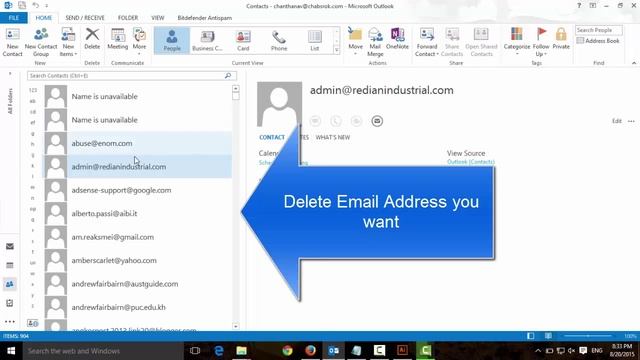Open the More communicate options

(140, 41)
